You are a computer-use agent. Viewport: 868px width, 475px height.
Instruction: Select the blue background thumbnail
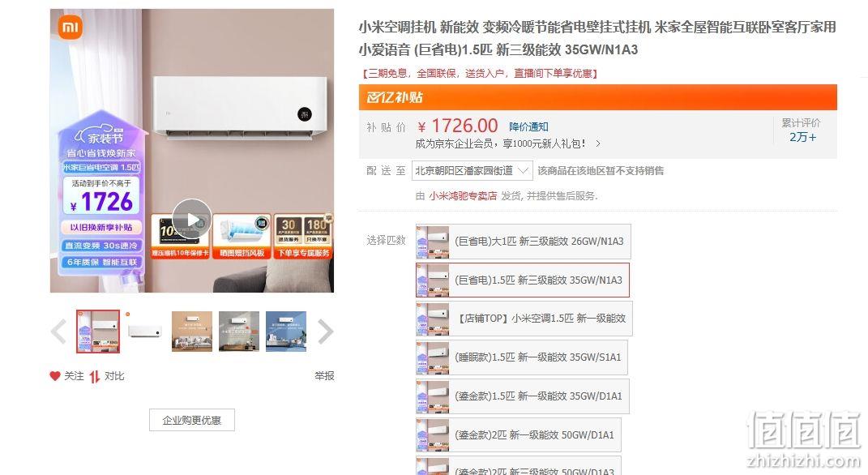[286, 331]
